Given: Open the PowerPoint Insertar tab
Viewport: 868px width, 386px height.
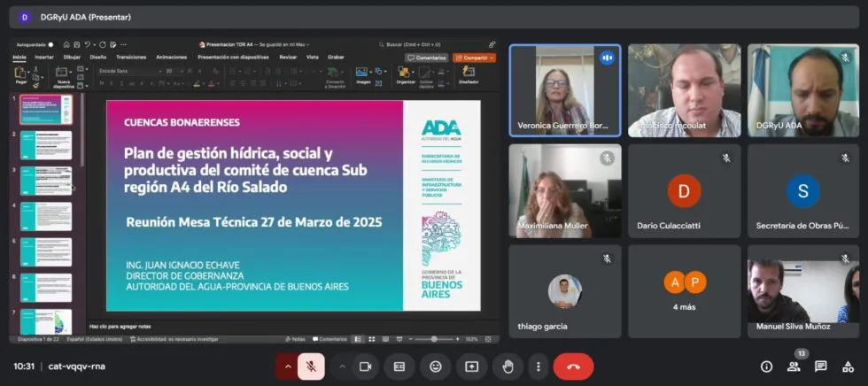Looking at the screenshot, I should [44, 57].
